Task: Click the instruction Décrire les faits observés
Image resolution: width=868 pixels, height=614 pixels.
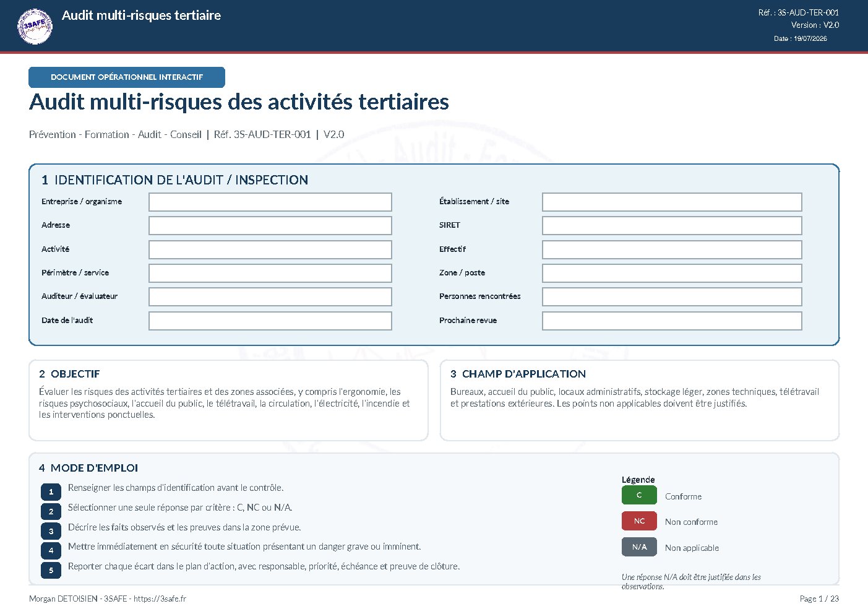Action: click(x=184, y=527)
